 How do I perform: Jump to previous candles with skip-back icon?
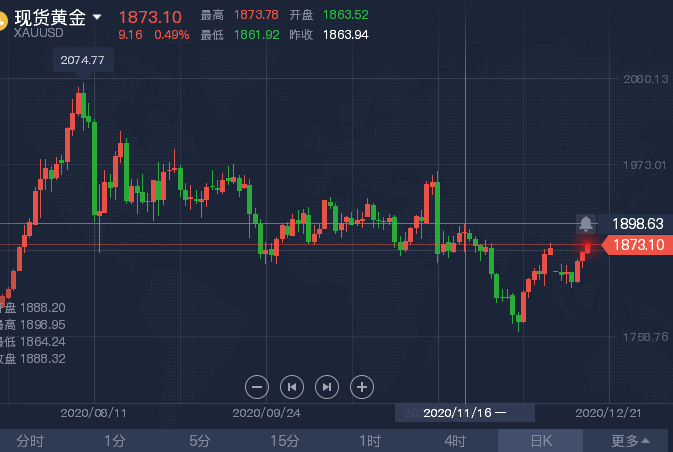[x=292, y=386]
